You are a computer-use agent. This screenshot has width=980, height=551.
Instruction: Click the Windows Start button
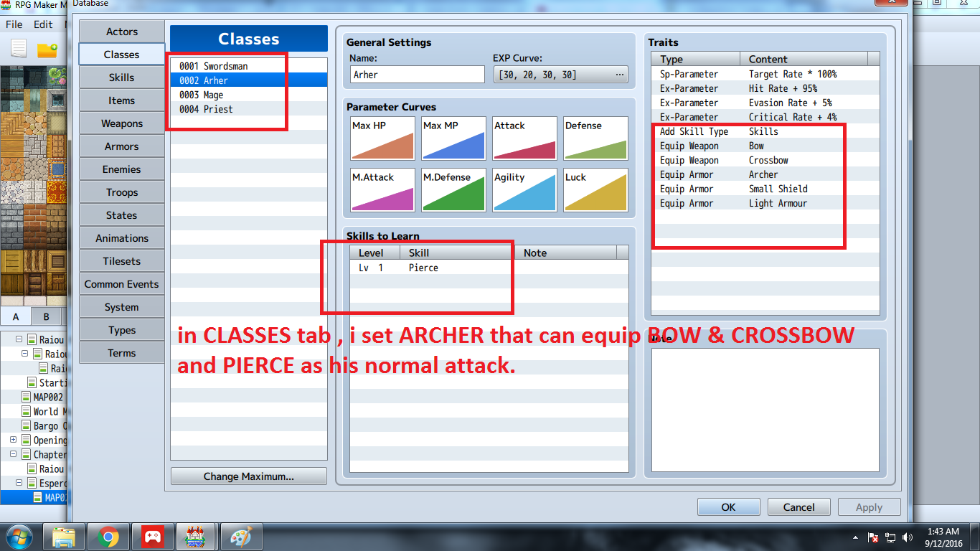(18, 537)
